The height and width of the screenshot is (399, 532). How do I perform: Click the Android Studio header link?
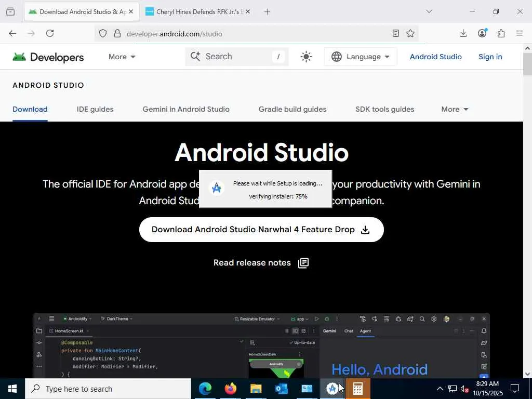(436, 57)
